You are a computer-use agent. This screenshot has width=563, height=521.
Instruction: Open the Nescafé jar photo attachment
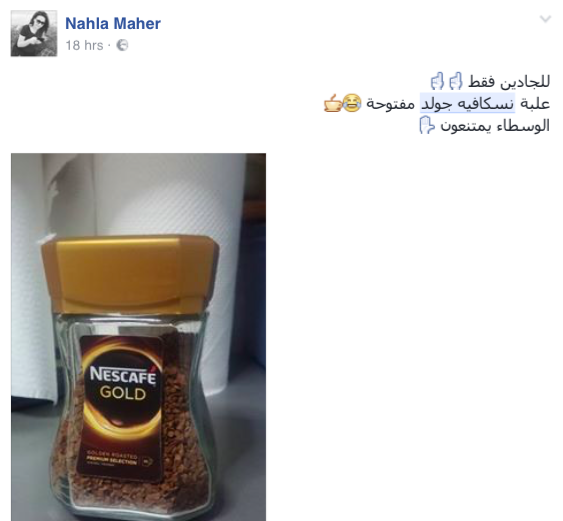click(x=139, y=337)
